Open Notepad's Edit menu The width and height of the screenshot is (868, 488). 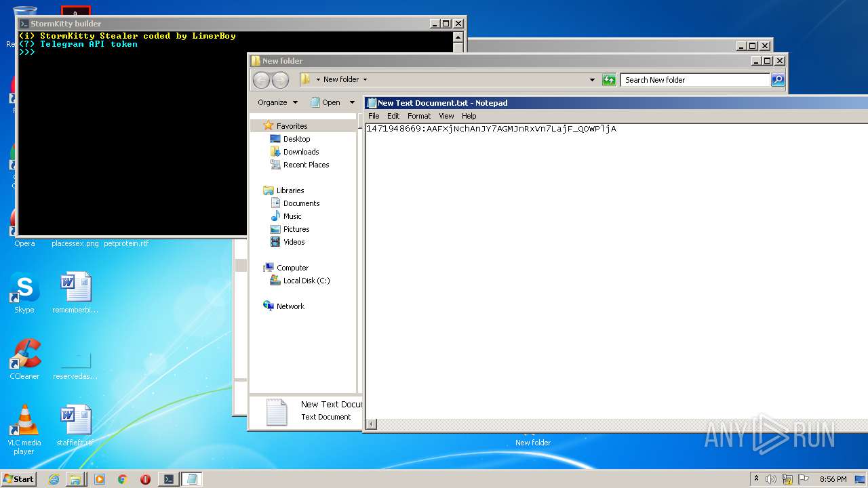click(393, 116)
